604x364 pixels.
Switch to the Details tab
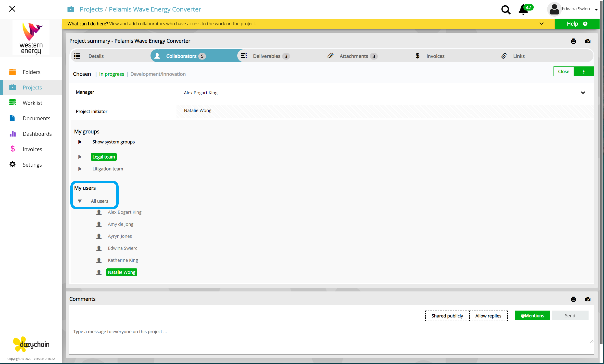point(96,56)
